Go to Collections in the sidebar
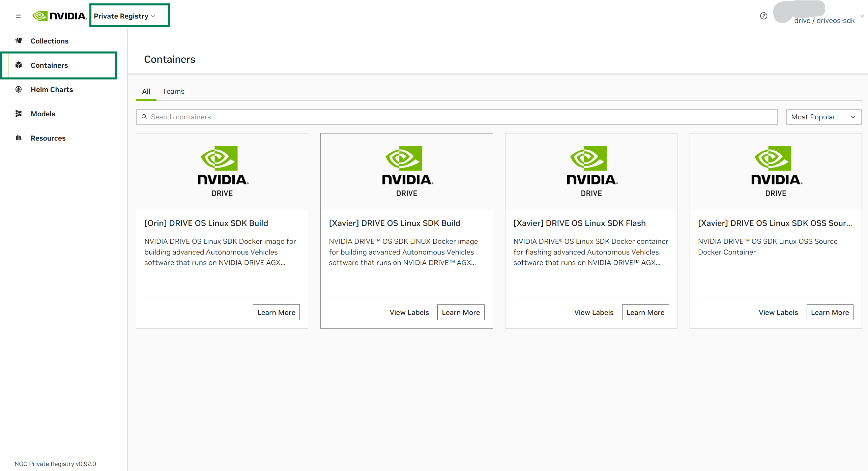Screen dimensions: 868x471 [x=49, y=41]
